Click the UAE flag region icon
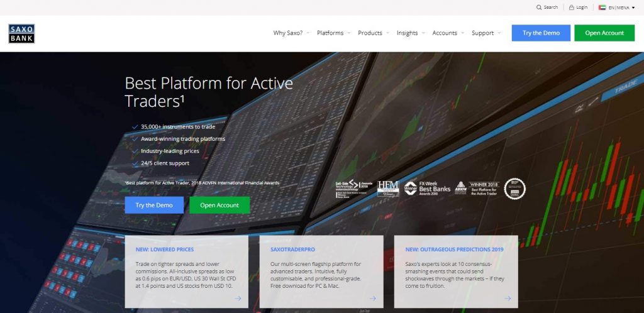This screenshot has height=313, width=644. (x=602, y=8)
